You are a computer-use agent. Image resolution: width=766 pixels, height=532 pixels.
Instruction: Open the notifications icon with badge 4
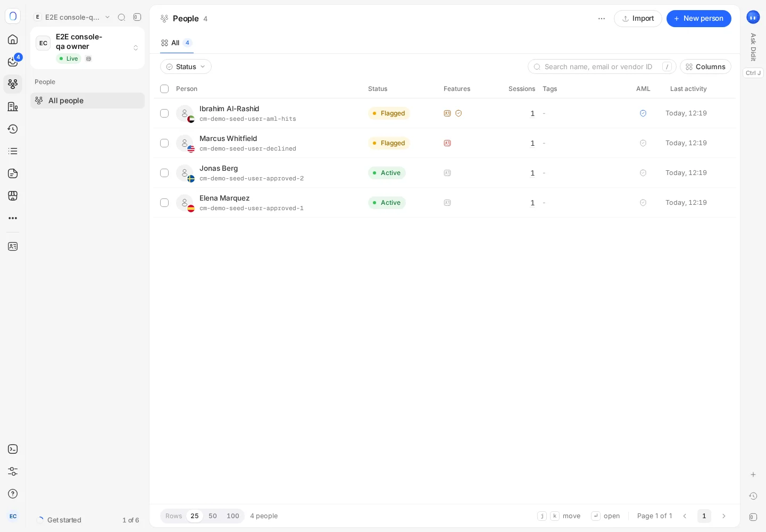(x=13, y=62)
